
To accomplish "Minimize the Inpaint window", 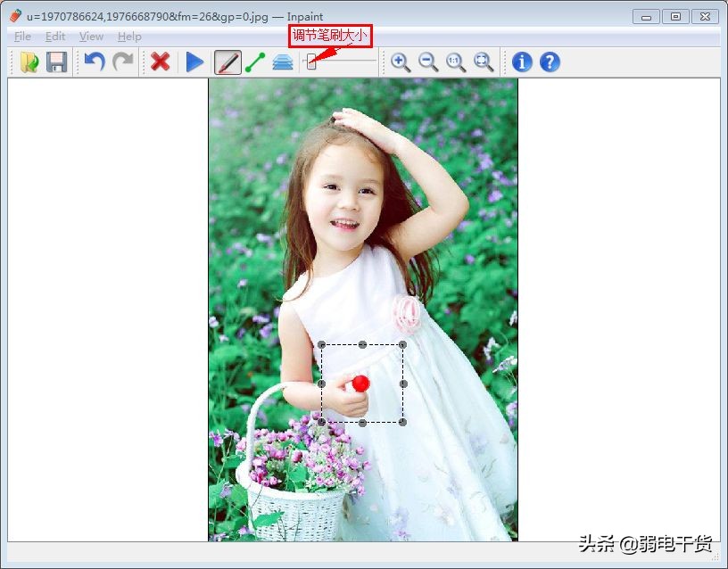I will tap(646, 17).
